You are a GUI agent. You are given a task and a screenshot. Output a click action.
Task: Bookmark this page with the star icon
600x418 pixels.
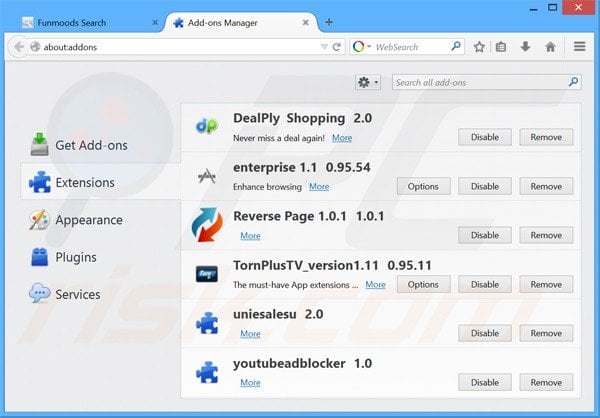coord(479,47)
